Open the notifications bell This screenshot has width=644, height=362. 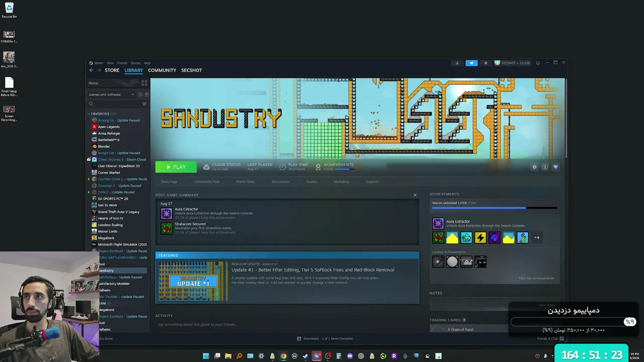[486, 63]
